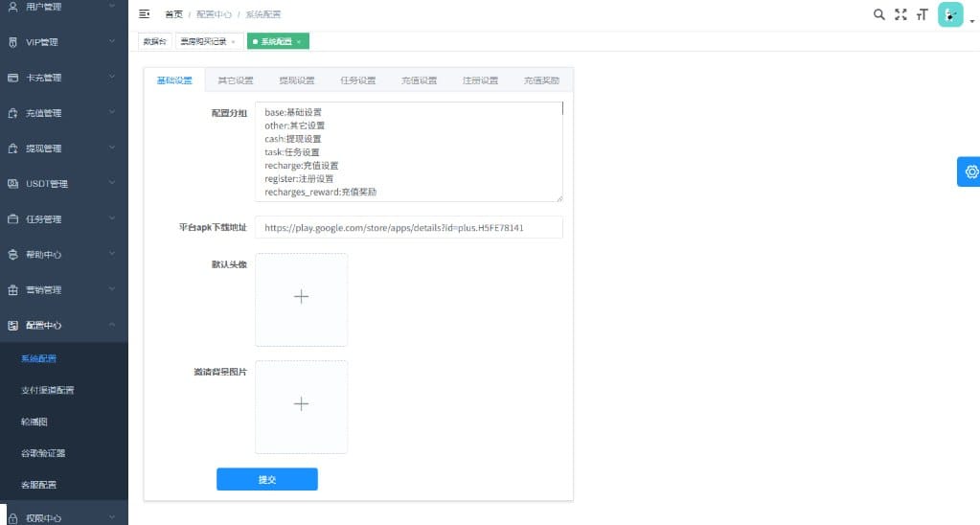Expand the 提现管理 menu chevron
This screenshot has height=525, width=980.
click(112, 148)
